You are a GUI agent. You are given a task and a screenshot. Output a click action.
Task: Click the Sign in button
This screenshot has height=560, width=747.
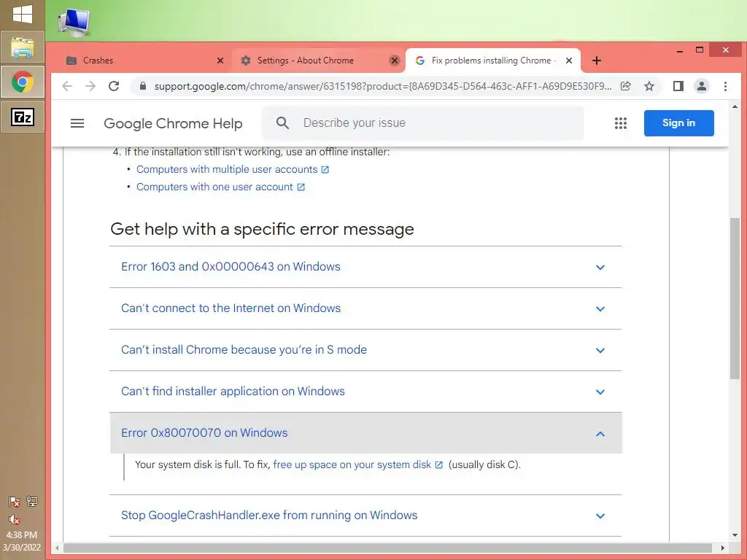click(678, 122)
